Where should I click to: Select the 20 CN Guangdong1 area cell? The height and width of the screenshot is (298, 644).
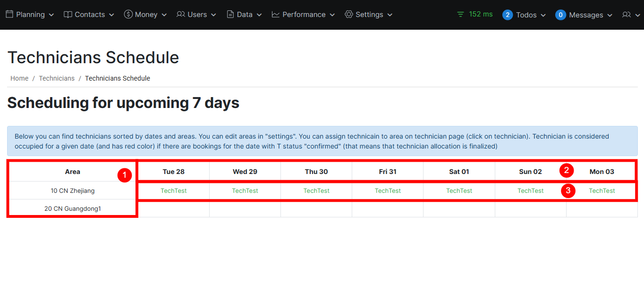coord(73,208)
